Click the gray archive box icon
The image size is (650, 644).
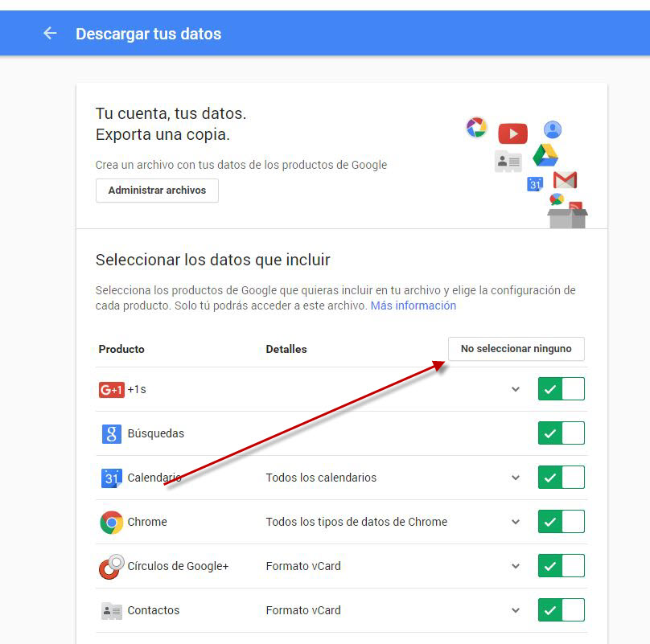point(567,218)
